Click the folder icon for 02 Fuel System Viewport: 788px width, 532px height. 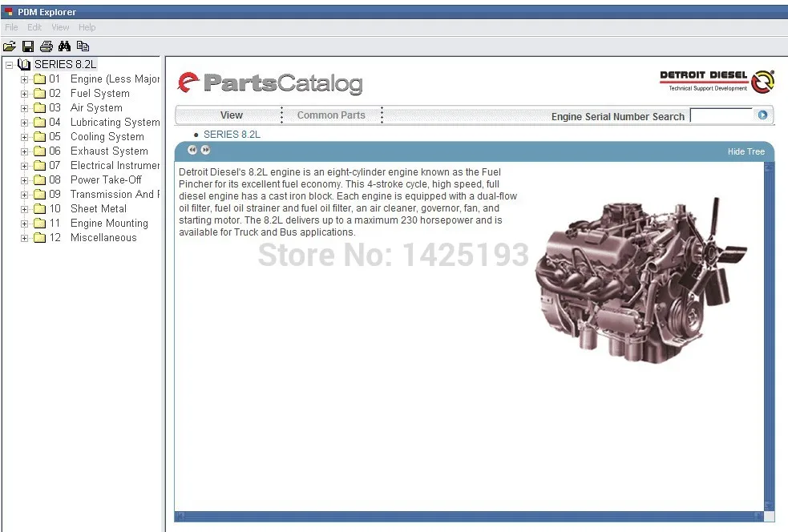pos(40,94)
